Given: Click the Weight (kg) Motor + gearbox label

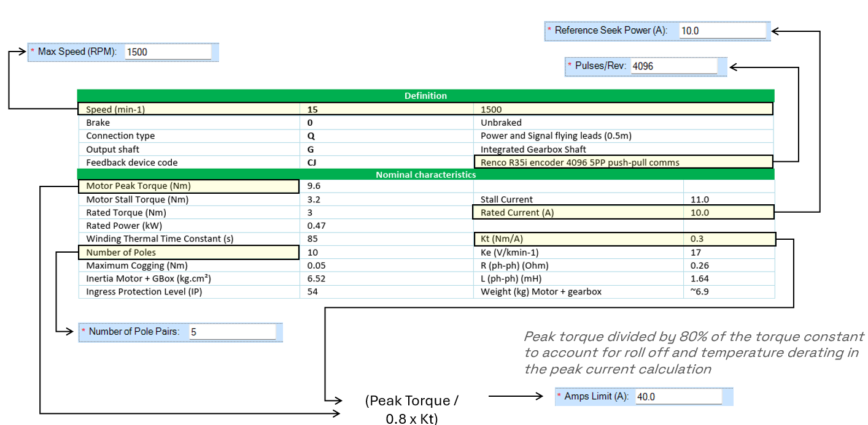Looking at the screenshot, I should click(541, 292).
